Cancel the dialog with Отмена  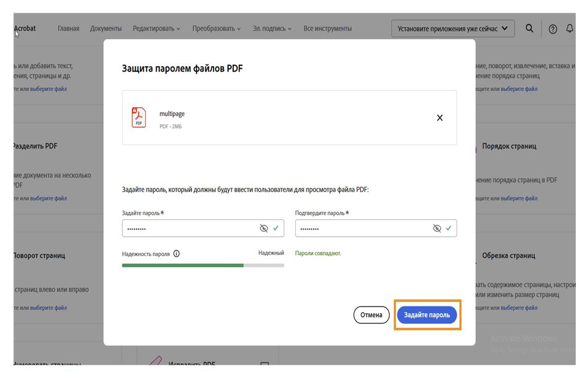[x=371, y=314]
